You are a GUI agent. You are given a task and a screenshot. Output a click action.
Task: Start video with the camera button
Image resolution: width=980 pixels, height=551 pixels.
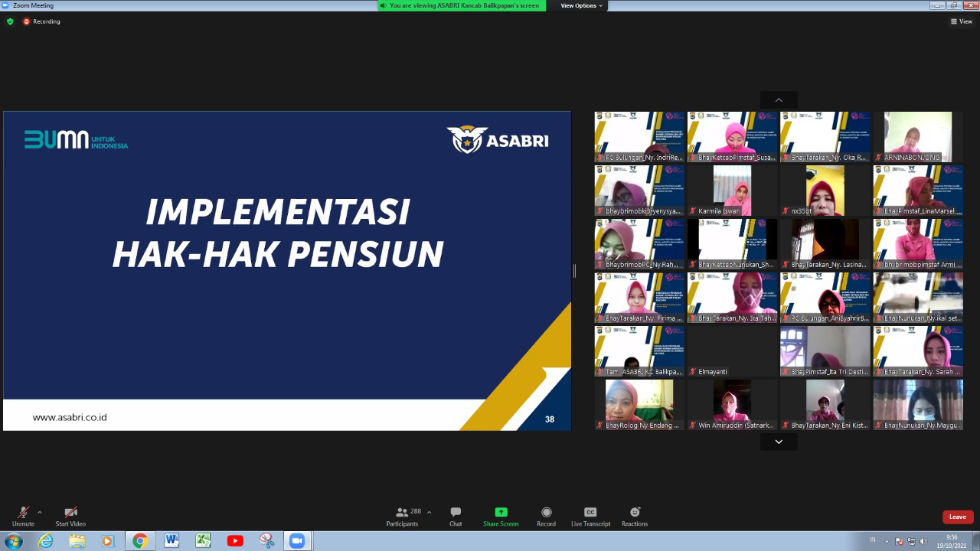(x=70, y=517)
